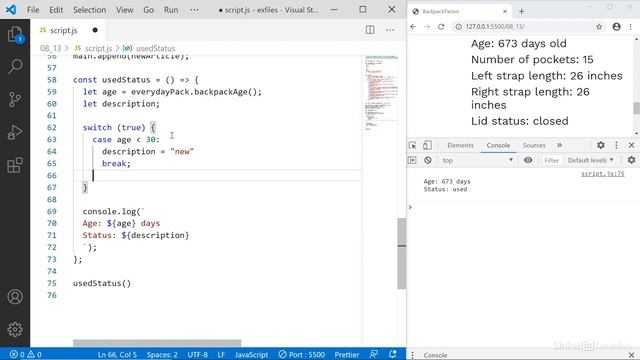Expand more DevTools tabs chevron
Image resolution: width=640 pixels, height=360 pixels.
coord(559,145)
